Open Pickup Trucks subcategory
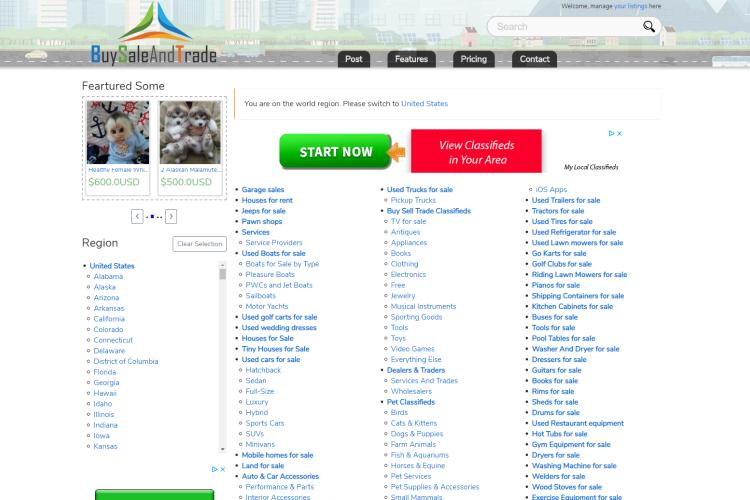Viewport: 750px width, 500px height. point(413,200)
